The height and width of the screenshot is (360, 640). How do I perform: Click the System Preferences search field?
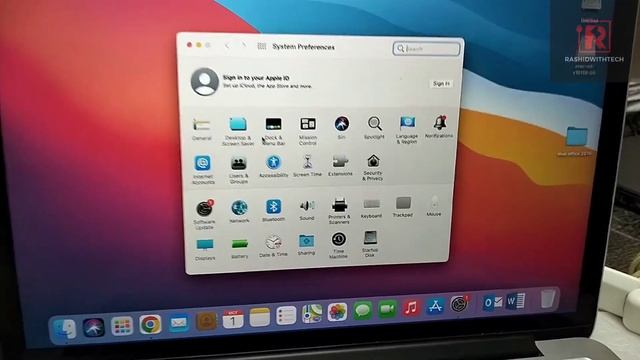tap(426, 49)
